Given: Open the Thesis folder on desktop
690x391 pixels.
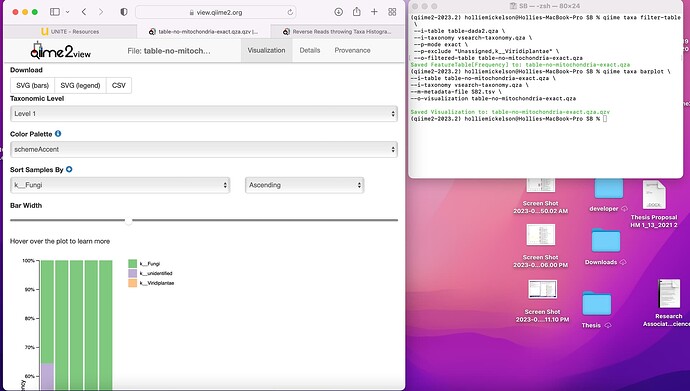Looking at the screenshot, I should tap(596, 303).
